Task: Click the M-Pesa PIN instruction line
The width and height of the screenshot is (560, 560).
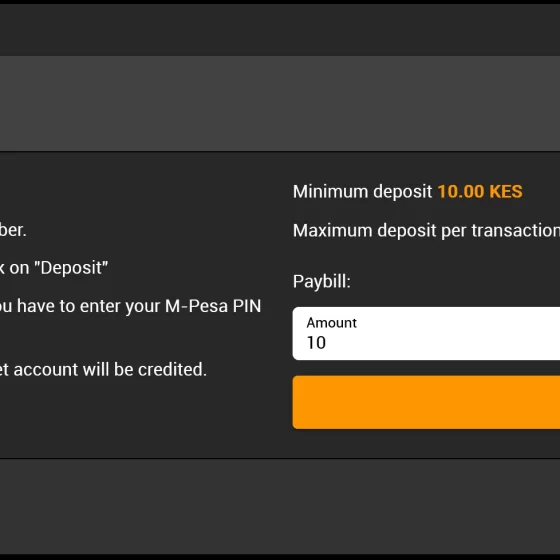Action: click(130, 306)
